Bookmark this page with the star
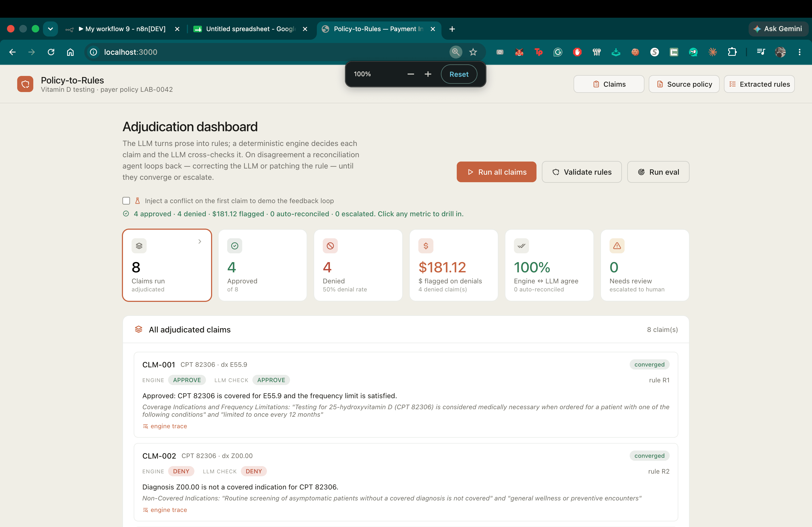 (x=473, y=52)
